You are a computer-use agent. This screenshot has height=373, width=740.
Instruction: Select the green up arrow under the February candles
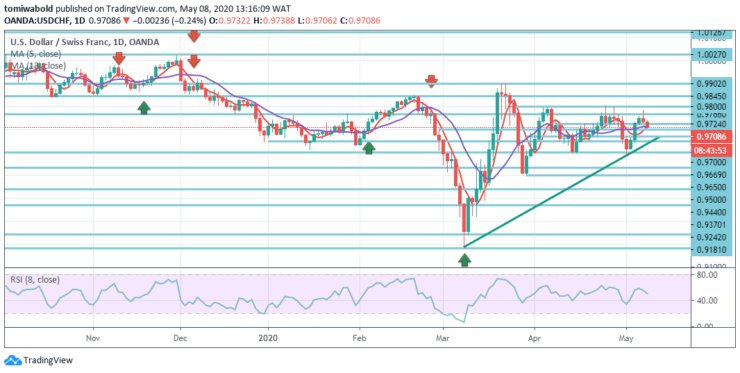click(x=369, y=148)
